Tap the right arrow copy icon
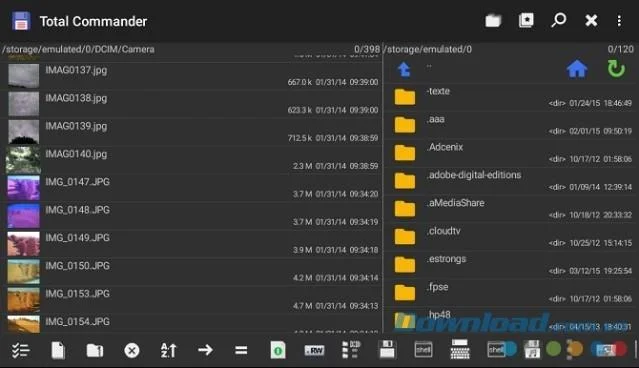Image resolution: width=639 pixels, height=368 pixels. click(x=205, y=350)
